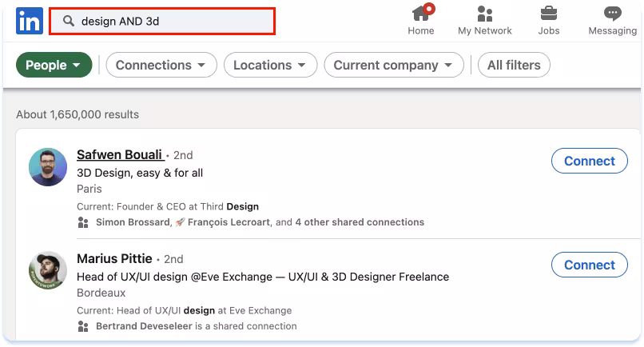Open the Jobs briefcase icon
644x347 pixels.
click(x=549, y=14)
